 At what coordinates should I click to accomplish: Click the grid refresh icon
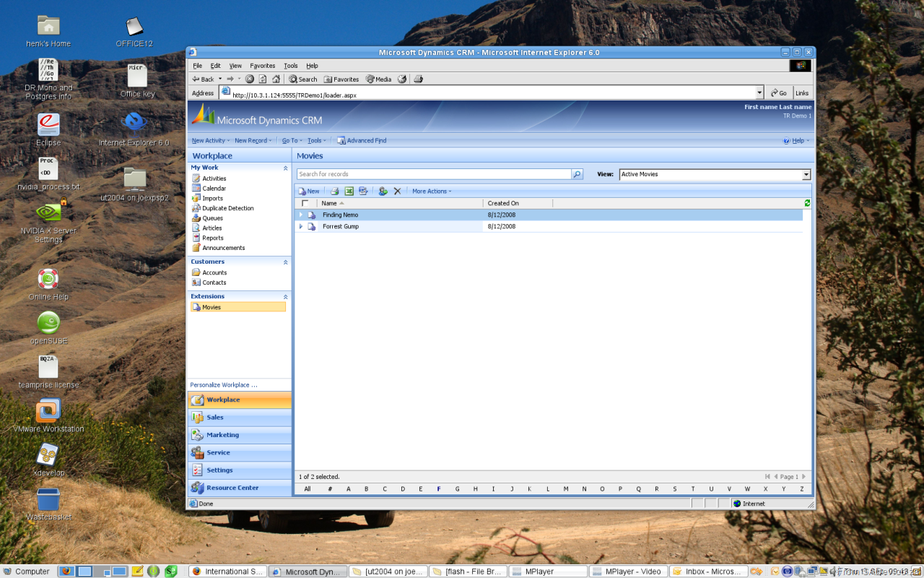807,203
